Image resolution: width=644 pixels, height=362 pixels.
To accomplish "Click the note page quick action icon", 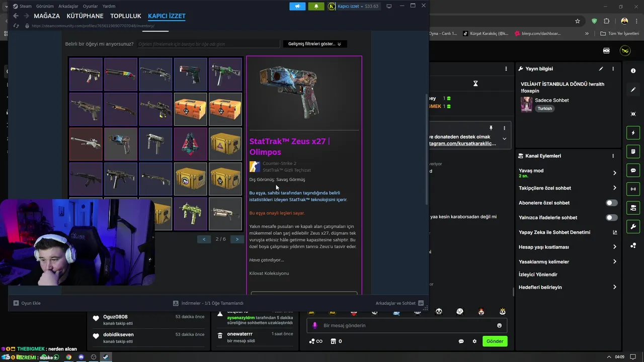I will 633,152.
